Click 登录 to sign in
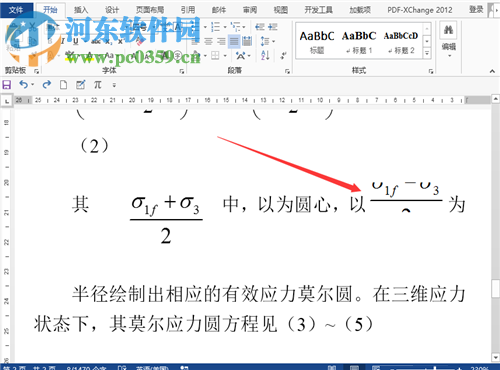This screenshot has height=370, width=500. pos(476,10)
